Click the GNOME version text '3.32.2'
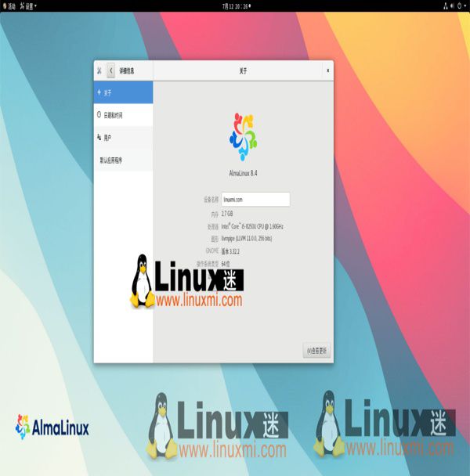The width and height of the screenshot is (470, 476). click(x=234, y=251)
